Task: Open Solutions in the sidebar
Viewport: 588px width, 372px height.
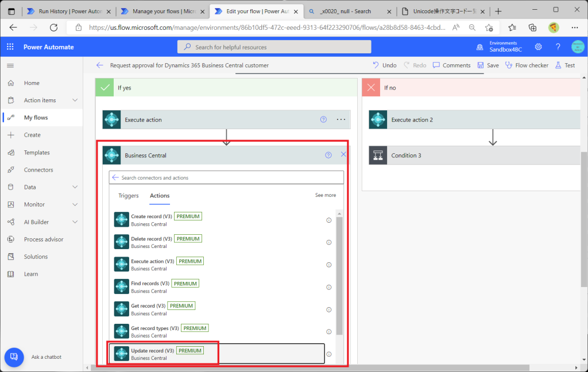Action: [x=36, y=257]
